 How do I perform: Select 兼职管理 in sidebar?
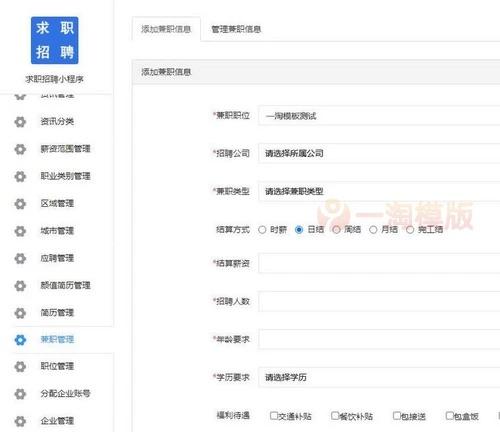pos(57,339)
